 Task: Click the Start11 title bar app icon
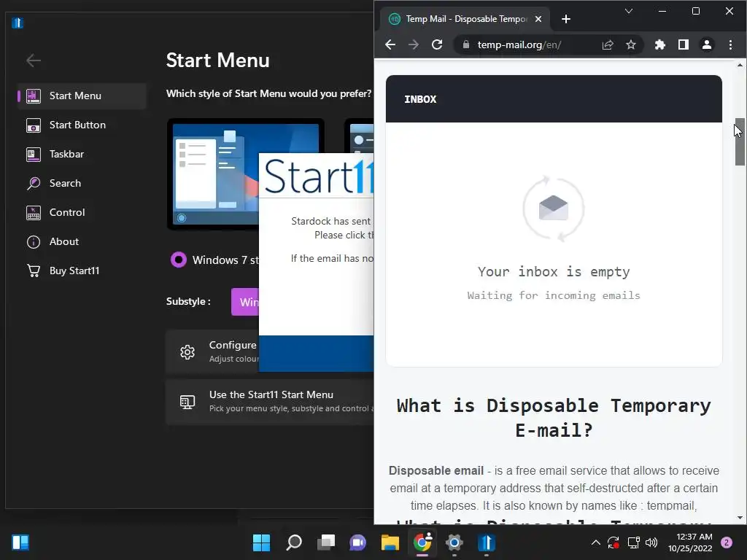pos(18,23)
